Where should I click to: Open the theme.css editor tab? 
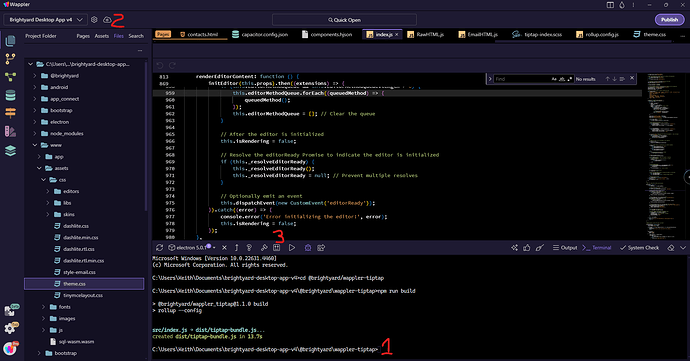(x=650, y=34)
